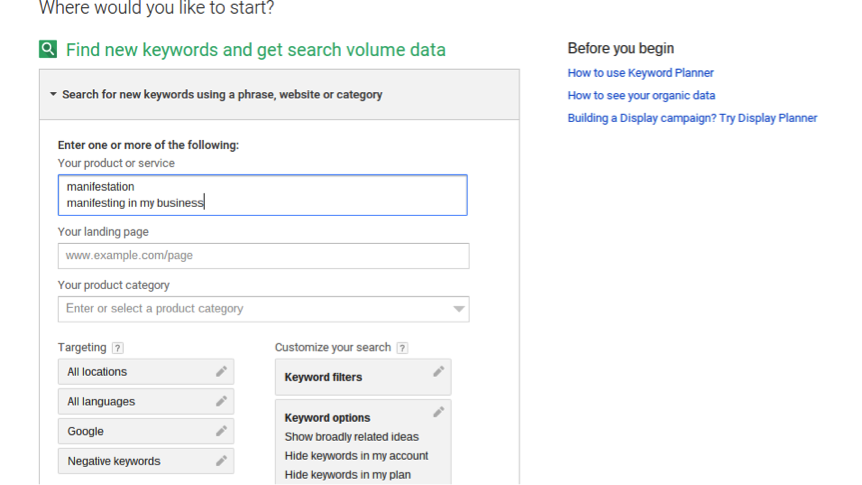Open Targeting help question mark
This screenshot has height=485, width=862.
coord(118,348)
